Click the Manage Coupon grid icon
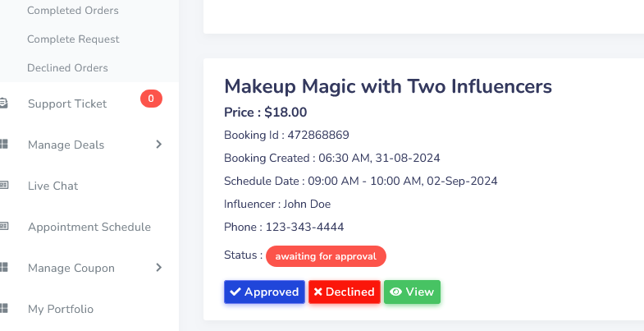644x331 pixels. pyautogui.click(x=4, y=268)
